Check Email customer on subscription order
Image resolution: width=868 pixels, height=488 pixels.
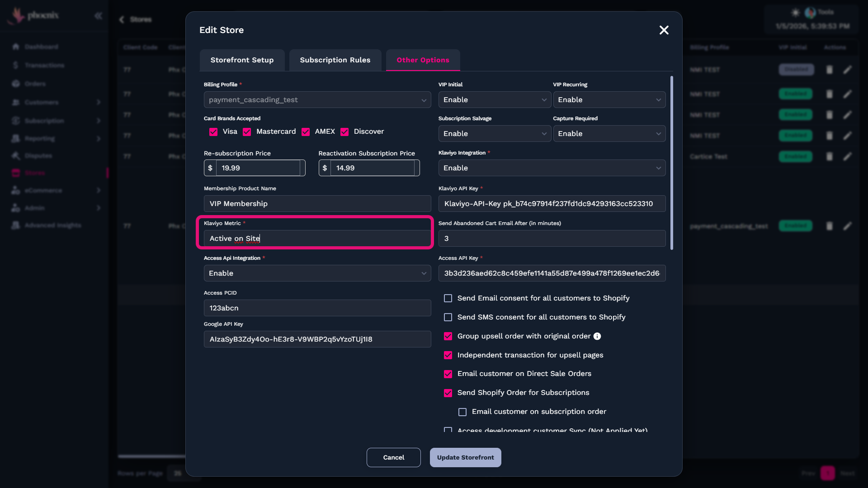pos(462,412)
